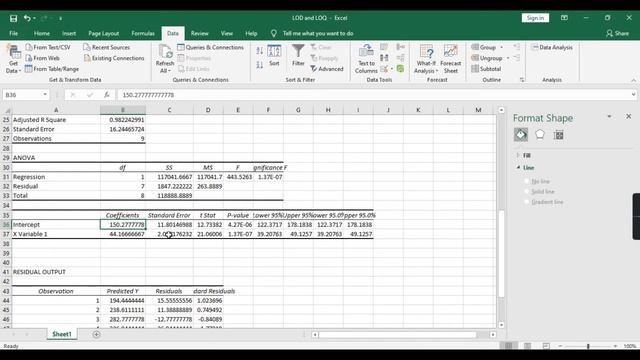This screenshot has width=640, height=360.
Task: Switch to the Home tab
Action: (42, 33)
